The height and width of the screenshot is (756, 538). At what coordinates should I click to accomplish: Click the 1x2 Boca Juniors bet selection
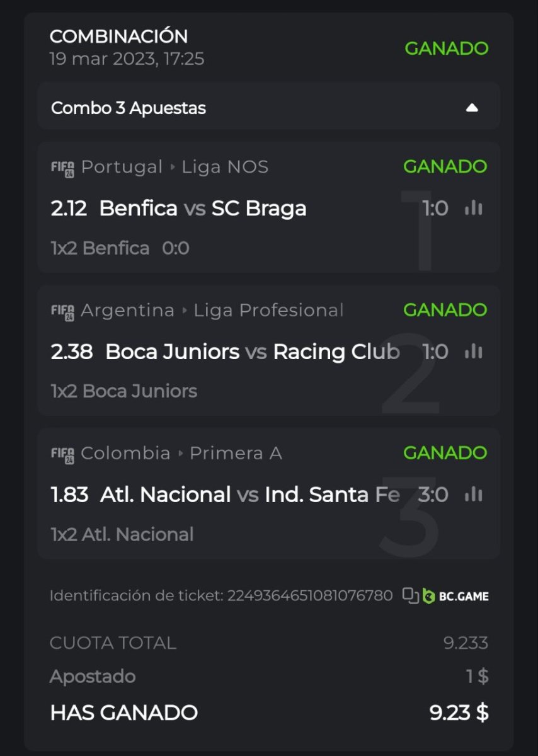(124, 391)
